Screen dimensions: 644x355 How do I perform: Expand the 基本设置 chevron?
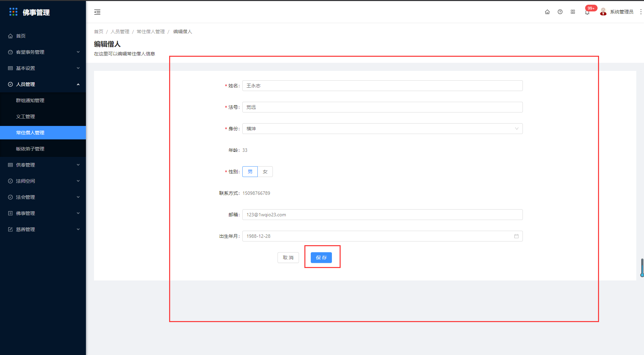pyautogui.click(x=78, y=68)
